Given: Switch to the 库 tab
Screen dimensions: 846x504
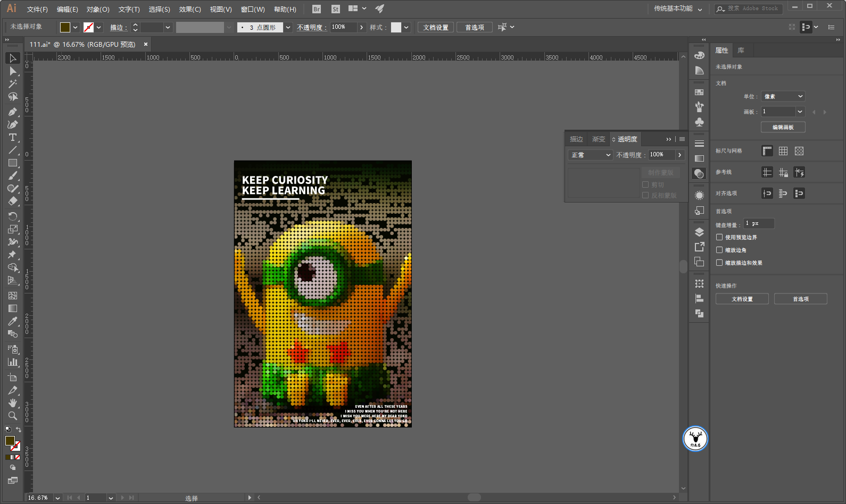Looking at the screenshot, I should (x=741, y=51).
